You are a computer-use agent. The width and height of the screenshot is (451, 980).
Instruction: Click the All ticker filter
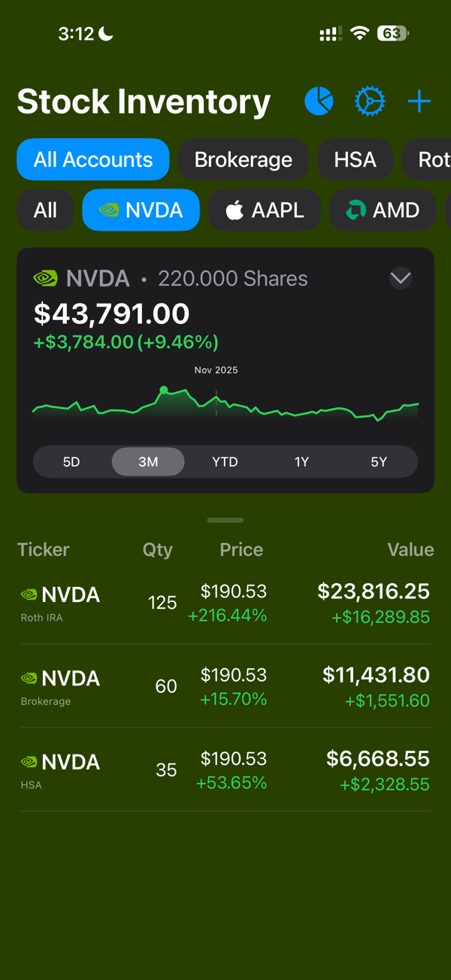[x=45, y=210]
